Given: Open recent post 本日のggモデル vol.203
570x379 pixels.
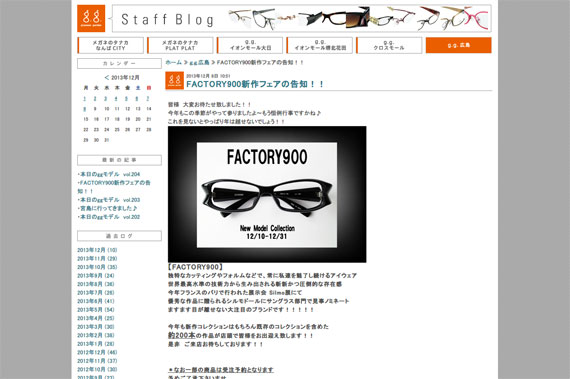Looking at the screenshot, I should (x=110, y=200).
